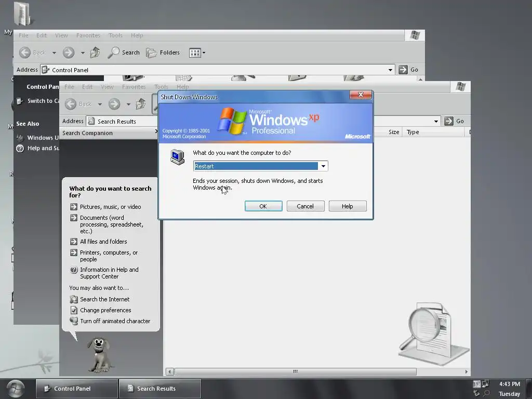Expand Forward history dropdown in Control Panel
This screenshot has width=532, height=399.
83,52
